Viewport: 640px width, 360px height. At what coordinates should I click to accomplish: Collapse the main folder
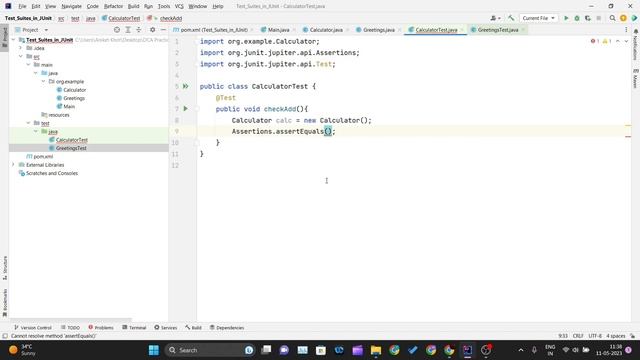pyautogui.click(x=28, y=65)
